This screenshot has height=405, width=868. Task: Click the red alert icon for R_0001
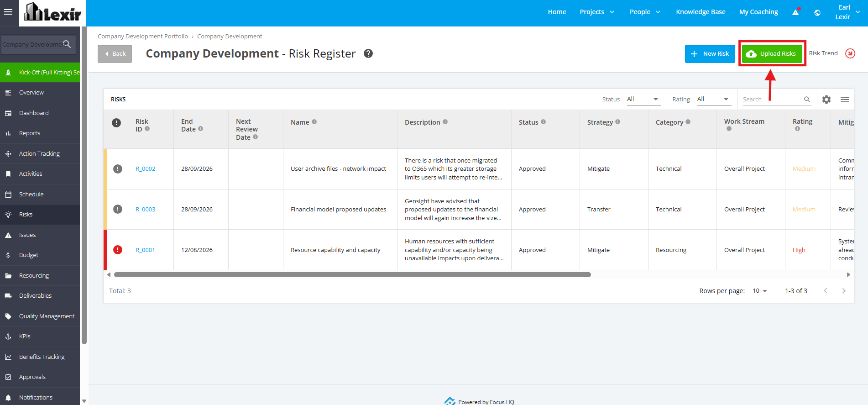click(x=118, y=250)
